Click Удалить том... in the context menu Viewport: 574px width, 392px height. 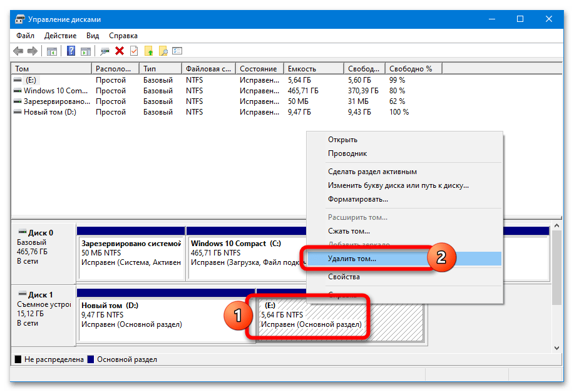(x=404, y=259)
